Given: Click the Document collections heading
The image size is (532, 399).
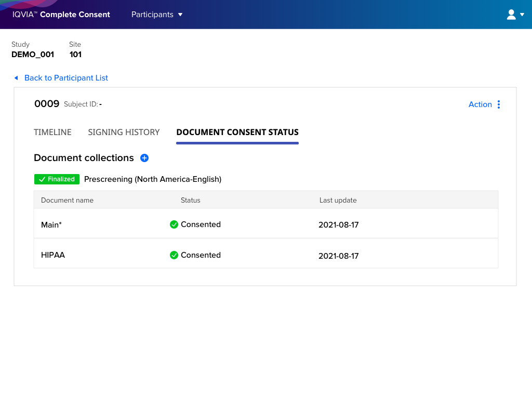Looking at the screenshot, I should coord(84,158).
